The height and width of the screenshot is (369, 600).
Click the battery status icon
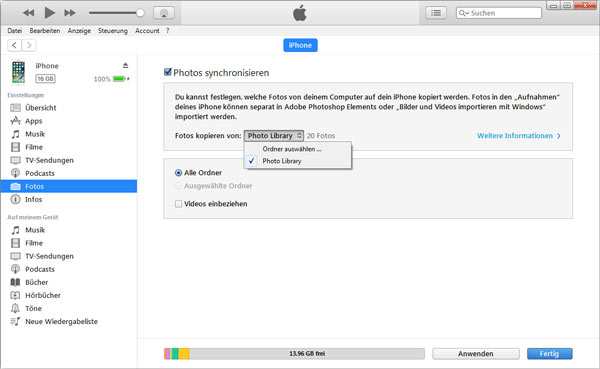point(121,79)
